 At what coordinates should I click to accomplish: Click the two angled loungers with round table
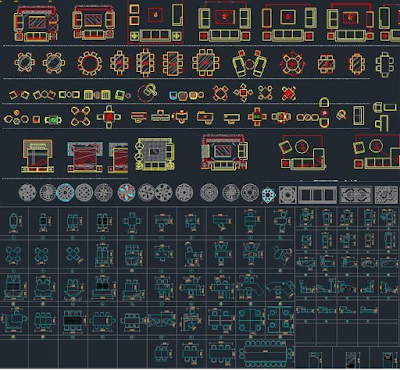coord(250,63)
